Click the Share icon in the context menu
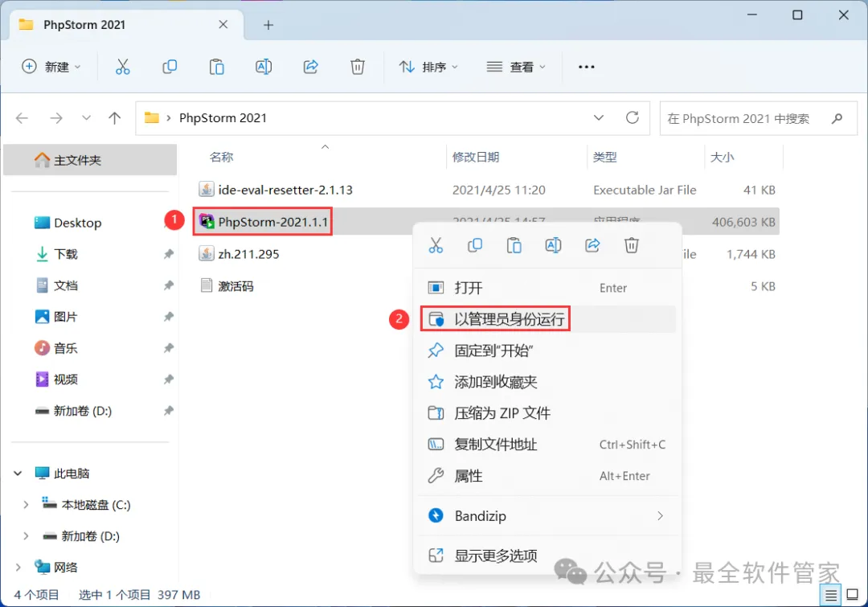The image size is (868, 607). pyautogui.click(x=592, y=245)
